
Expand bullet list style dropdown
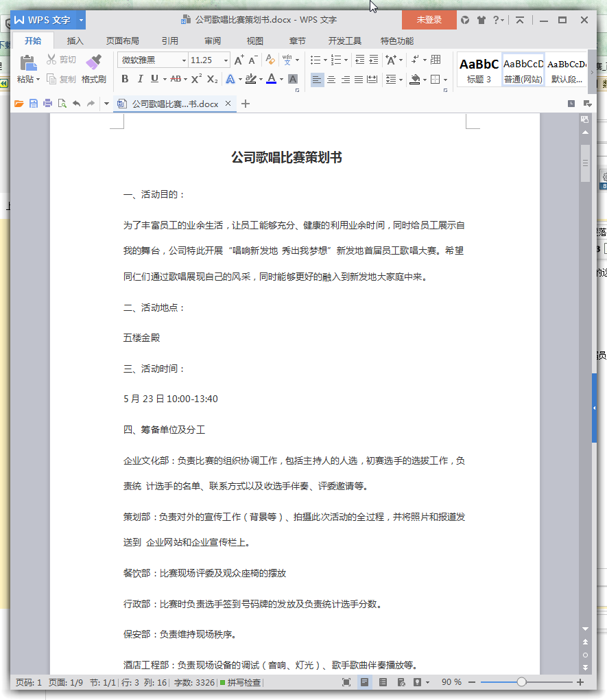click(x=325, y=60)
